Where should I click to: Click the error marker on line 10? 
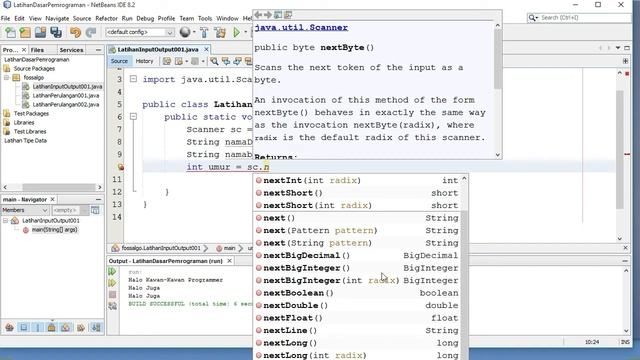[121, 167]
